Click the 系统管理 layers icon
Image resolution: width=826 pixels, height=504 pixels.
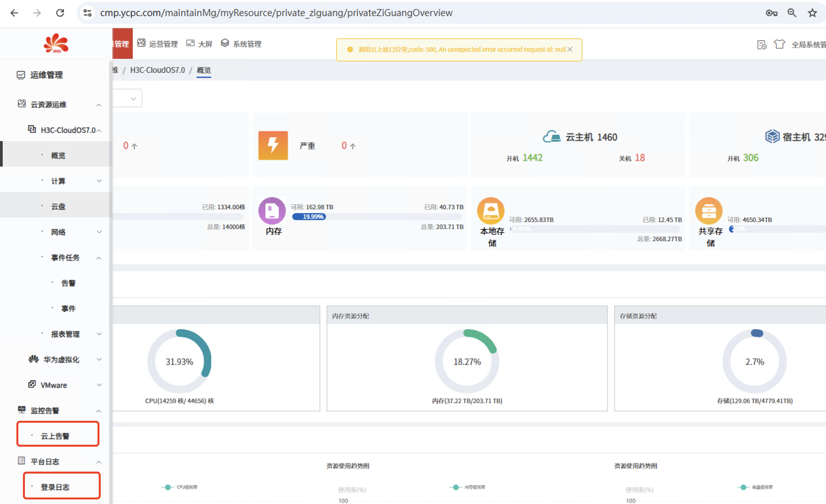(x=225, y=43)
